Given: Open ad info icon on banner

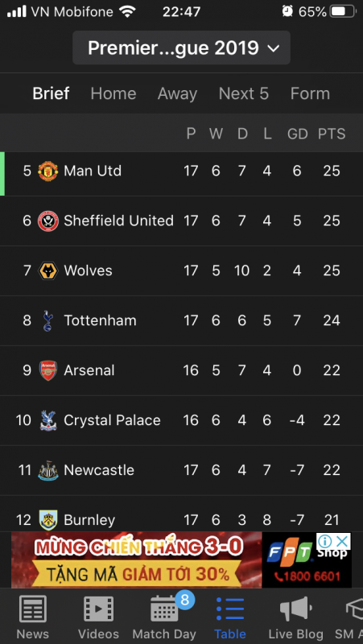Looking at the screenshot, I should pos(324,541).
